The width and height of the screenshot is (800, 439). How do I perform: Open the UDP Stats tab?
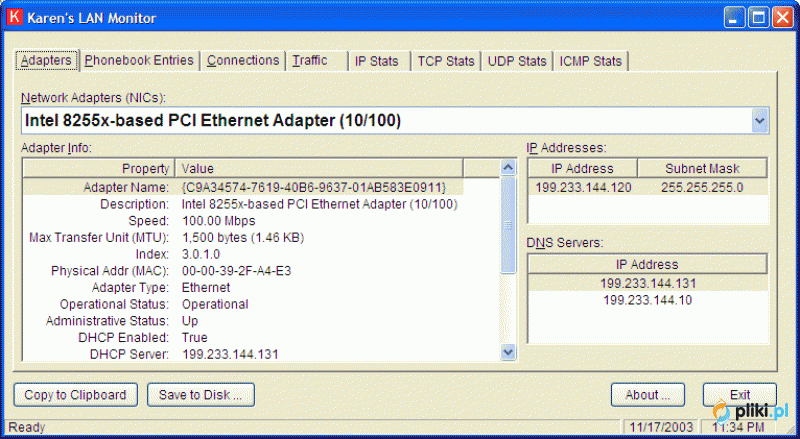[517, 61]
